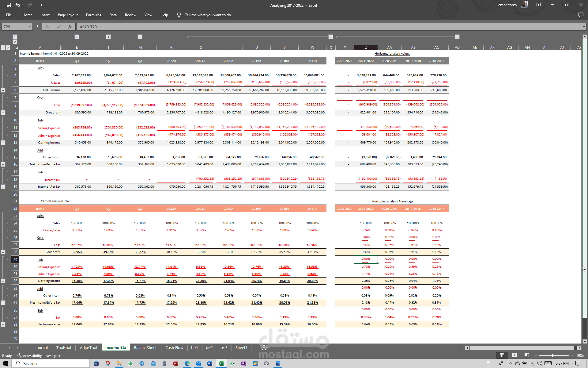
Task: Switch to Page Layout view icon
Action: click(514, 355)
